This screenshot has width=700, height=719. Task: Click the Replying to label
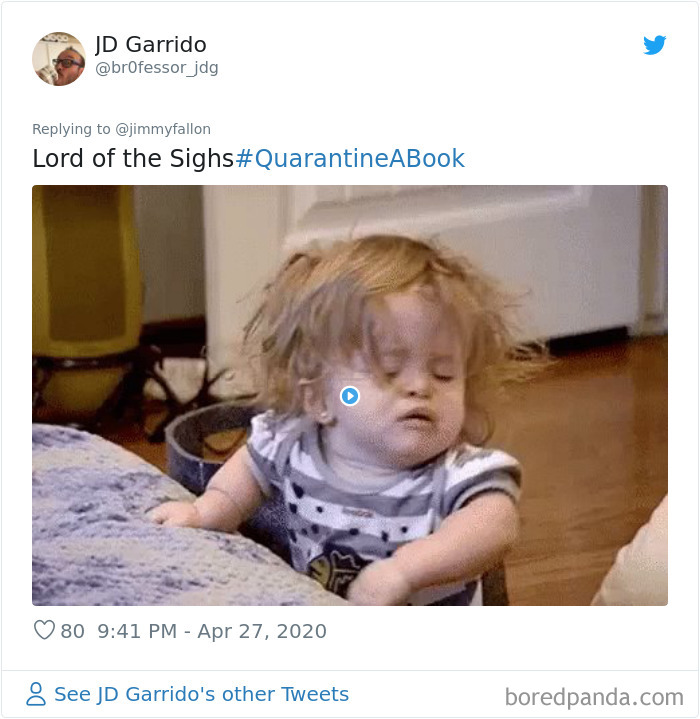click(71, 129)
